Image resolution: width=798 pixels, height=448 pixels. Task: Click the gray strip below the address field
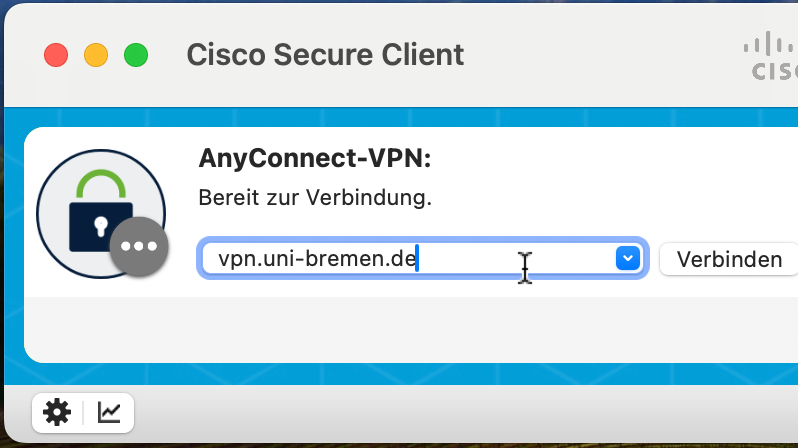(400, 328)
